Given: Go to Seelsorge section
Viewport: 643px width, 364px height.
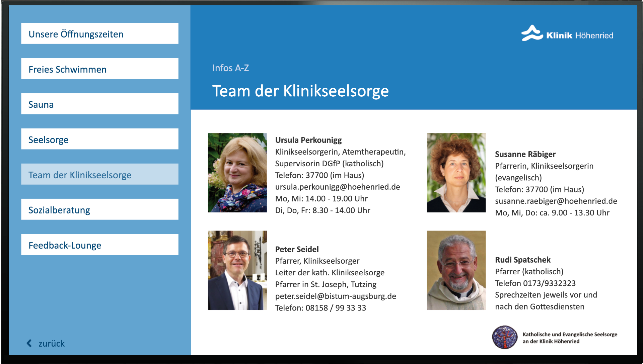Looking at the screenshot, I should click(100, 139).
